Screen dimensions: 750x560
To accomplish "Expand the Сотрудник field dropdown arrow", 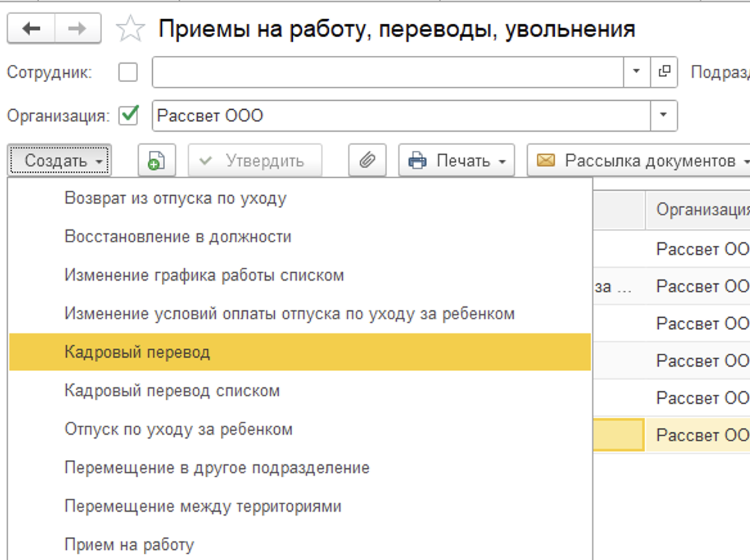I will (636, 72).
